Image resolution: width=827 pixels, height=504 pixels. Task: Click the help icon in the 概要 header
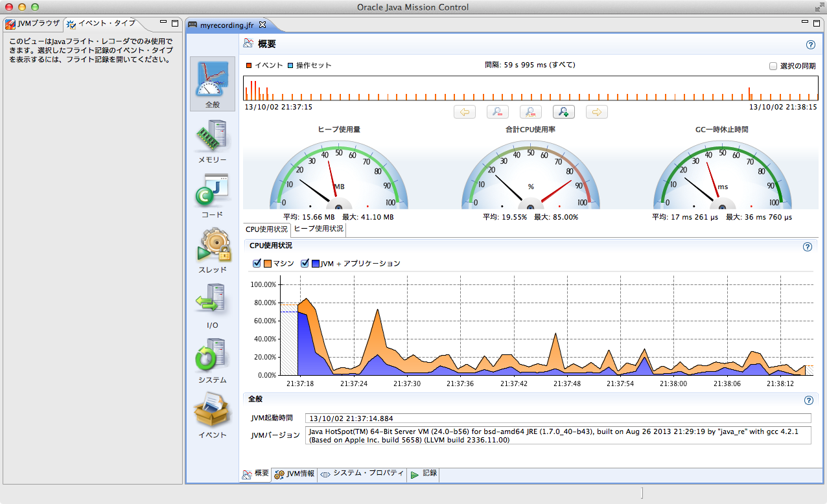coord(810,45)
